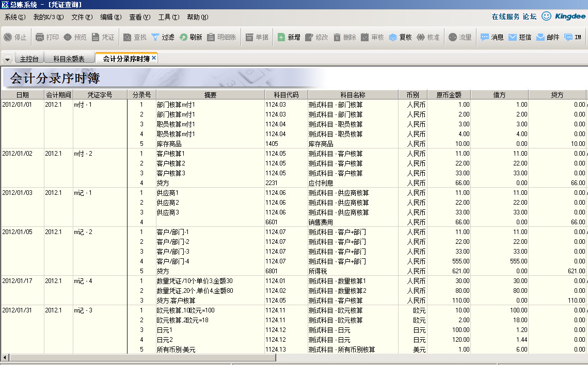The image size is (588, 365).
Task: Close the 会计分录序时簿 tab
Action: [154, 58]
